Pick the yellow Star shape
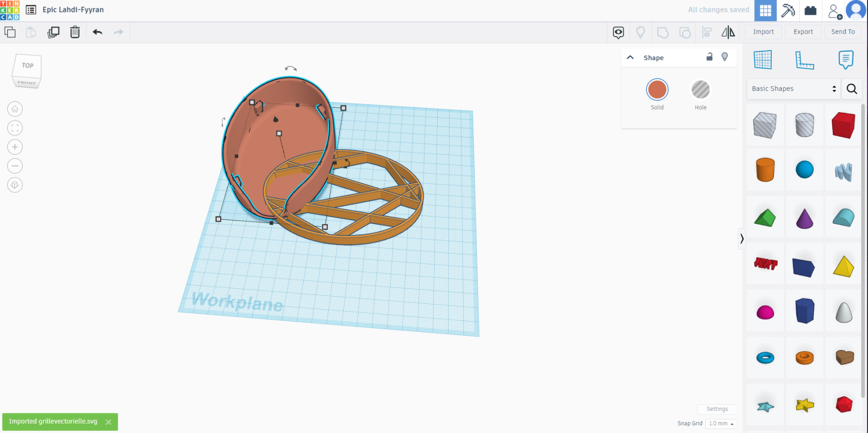 coord(805,405)
